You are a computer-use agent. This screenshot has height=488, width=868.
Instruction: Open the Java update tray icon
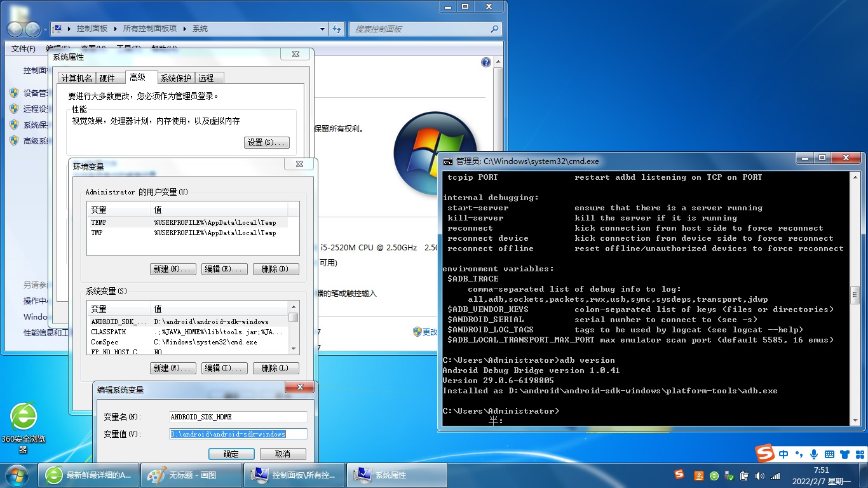click(699, 476)
